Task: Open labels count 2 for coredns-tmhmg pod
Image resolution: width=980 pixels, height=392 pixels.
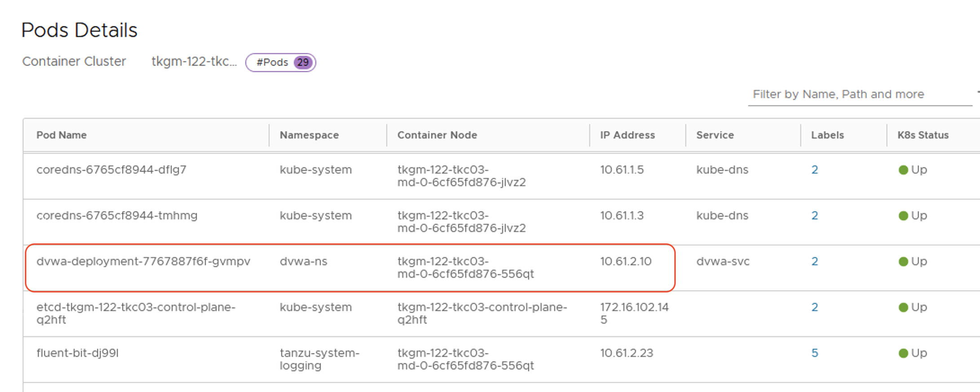Action: (x=814, y=216)
